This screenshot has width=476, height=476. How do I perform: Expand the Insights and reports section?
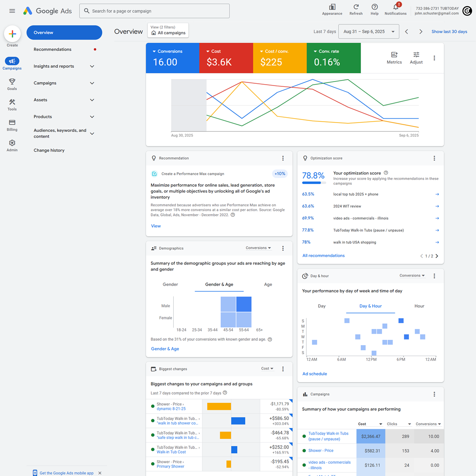[x=64, y=66]
